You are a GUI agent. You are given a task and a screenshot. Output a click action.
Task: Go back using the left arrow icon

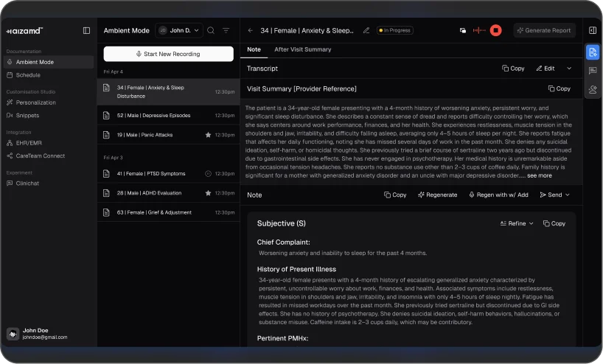[x=251, y=30]
